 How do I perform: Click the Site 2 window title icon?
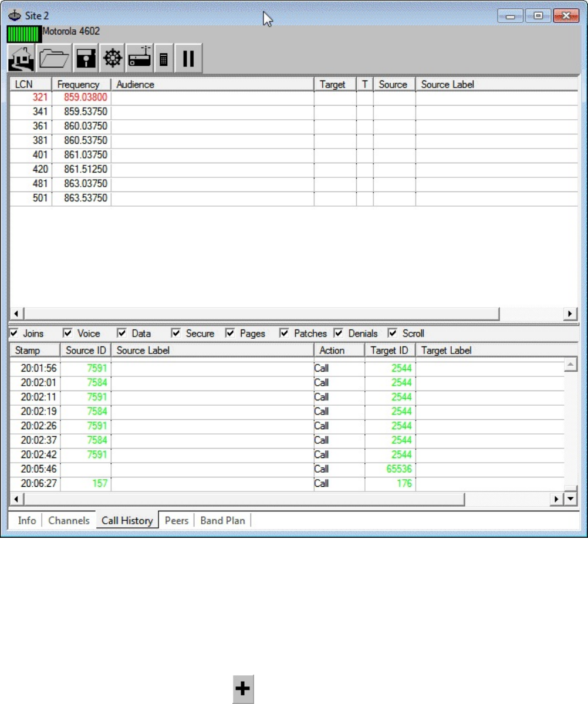[x=15, y=16]
